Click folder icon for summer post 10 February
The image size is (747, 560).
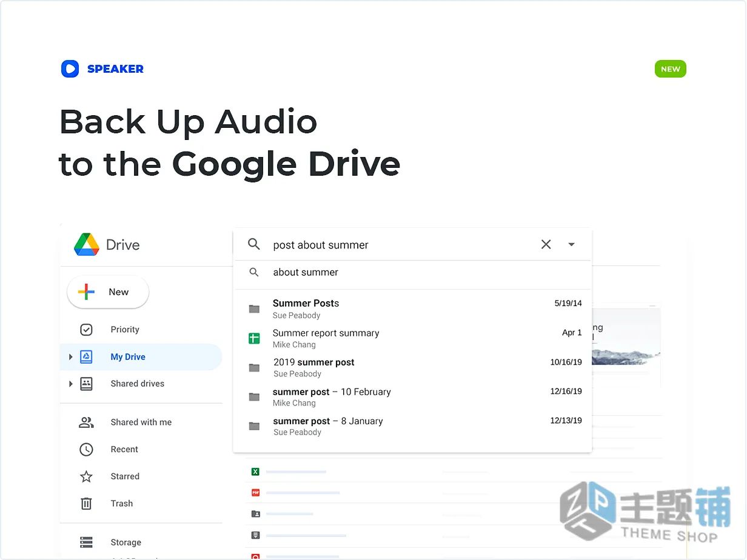coord(255,397)
